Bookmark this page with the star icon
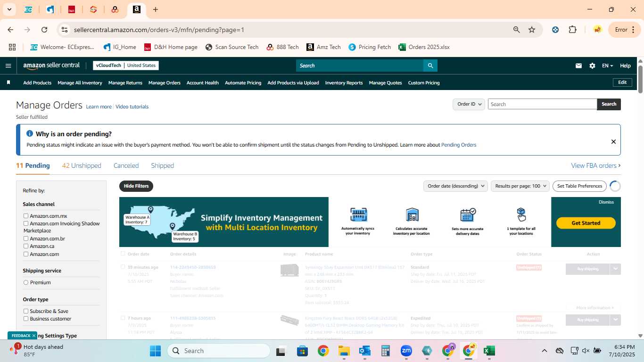The width and height of the screenshot is (644, 362). click(x=532, y=30)
